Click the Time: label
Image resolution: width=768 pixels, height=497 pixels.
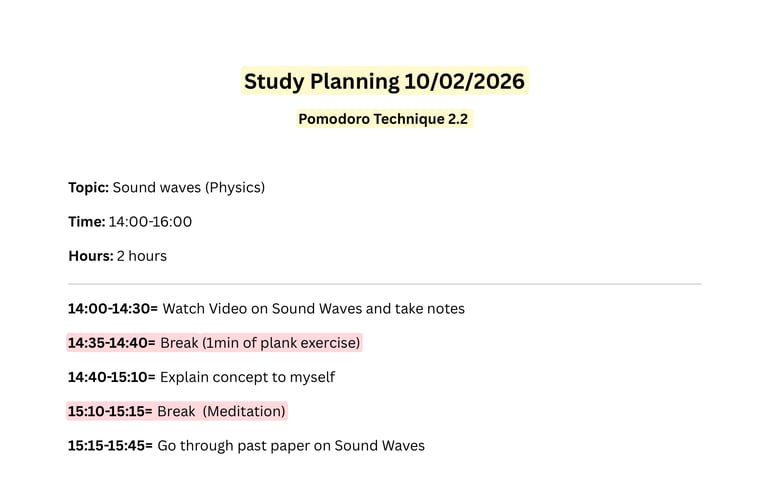coord(87,222)
